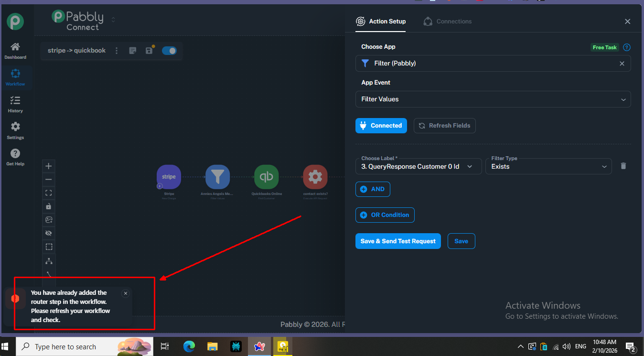This screenshot has width=644, height=356.
Task: Click the fit view icon in canvas toolbar
Action: tap(49, 193)
